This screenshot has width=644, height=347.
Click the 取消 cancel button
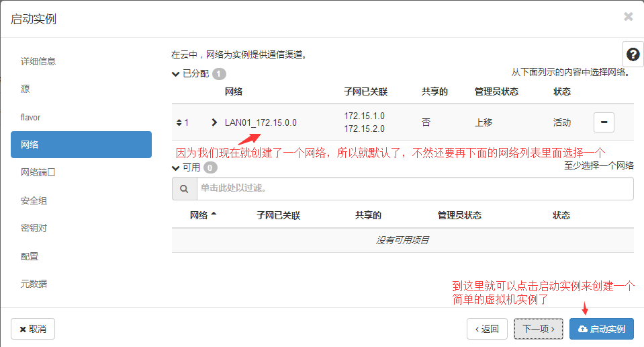pos(33,329)
